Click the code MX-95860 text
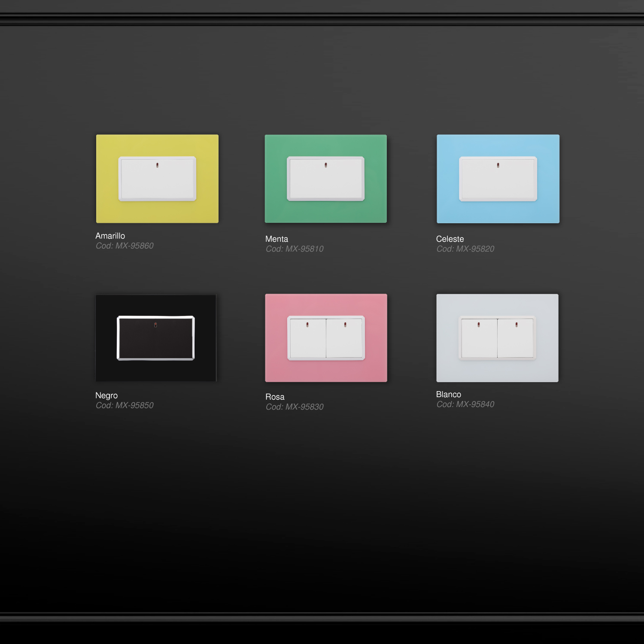The height and width of the screenshot is (644, 644). (x=125, y=246)
